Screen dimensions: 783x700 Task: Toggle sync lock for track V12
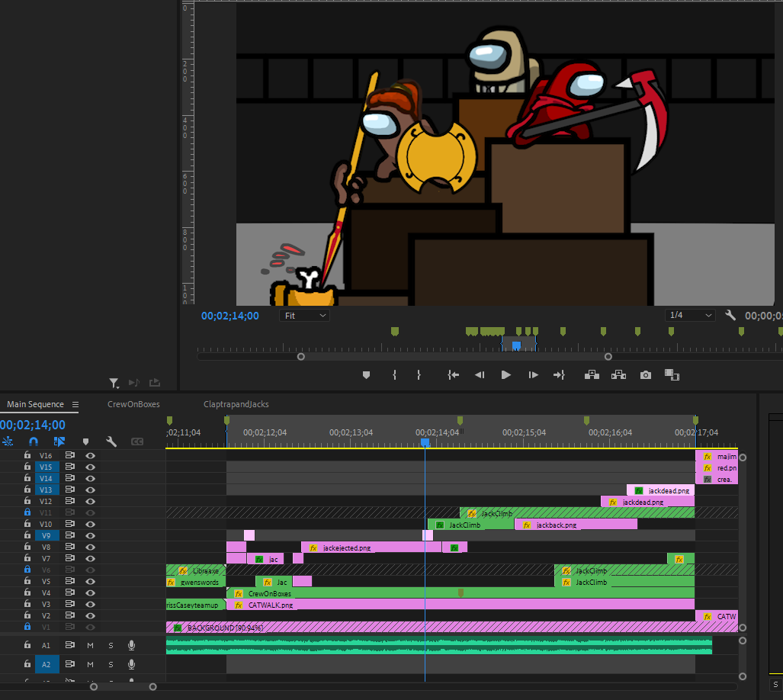pyautogui.click(x=70, y=501)
